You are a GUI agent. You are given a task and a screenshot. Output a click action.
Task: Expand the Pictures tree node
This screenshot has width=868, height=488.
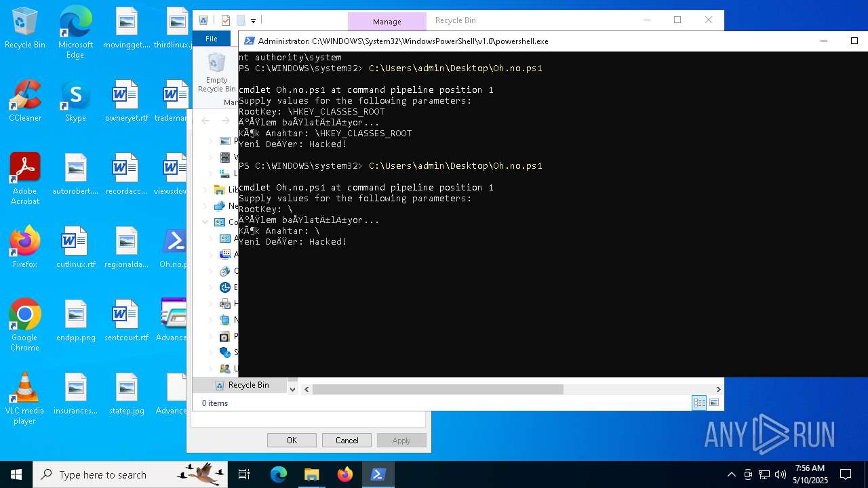(211, 141)
